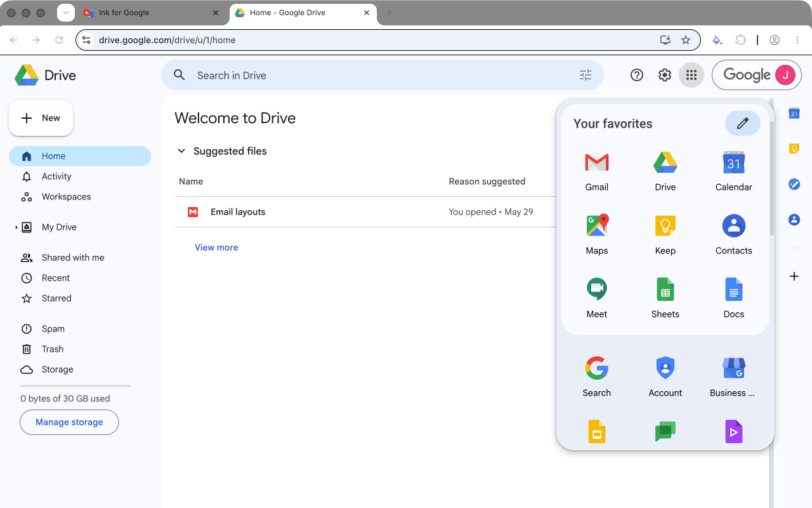Screen dimensions: 812x508
Task: Open Sheets from the apps launcher
Action: click(665, 298)
